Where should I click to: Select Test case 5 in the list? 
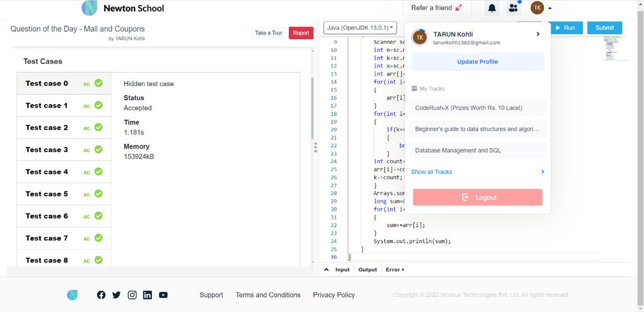(64, 194)
